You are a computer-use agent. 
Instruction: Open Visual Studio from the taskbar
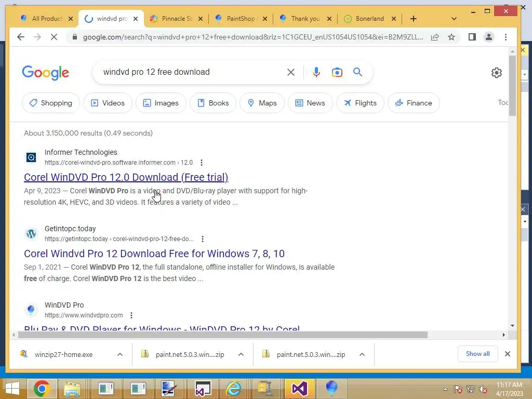[x=299, y=389]
